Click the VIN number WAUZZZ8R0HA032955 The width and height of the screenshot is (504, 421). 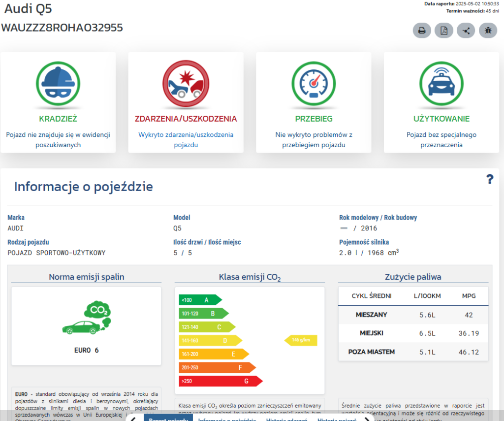tap(62, 28)
